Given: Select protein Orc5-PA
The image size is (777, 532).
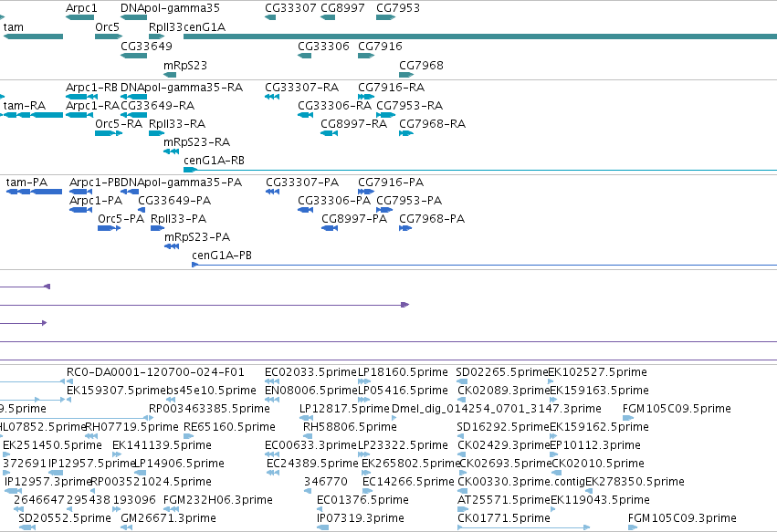Looking at the screenshot, I should click(121, 219).
